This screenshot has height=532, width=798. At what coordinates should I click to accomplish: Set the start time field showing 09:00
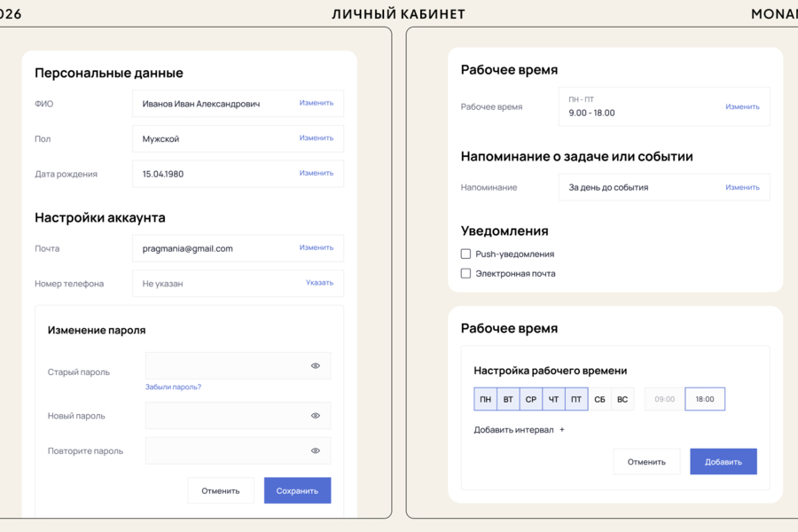(665, 399)
